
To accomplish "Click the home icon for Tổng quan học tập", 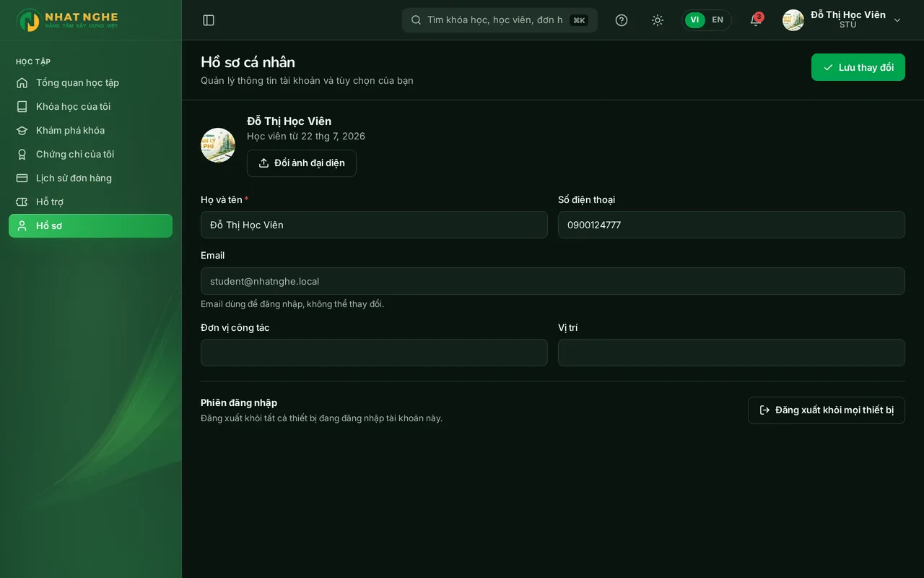I will click(x=22, y=82).
